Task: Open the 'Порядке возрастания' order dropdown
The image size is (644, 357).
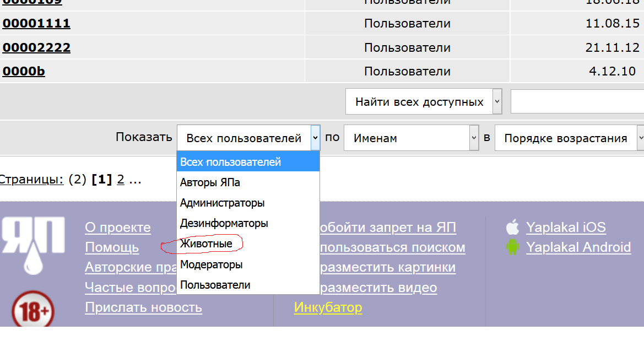Action: (x=569, y=138)
